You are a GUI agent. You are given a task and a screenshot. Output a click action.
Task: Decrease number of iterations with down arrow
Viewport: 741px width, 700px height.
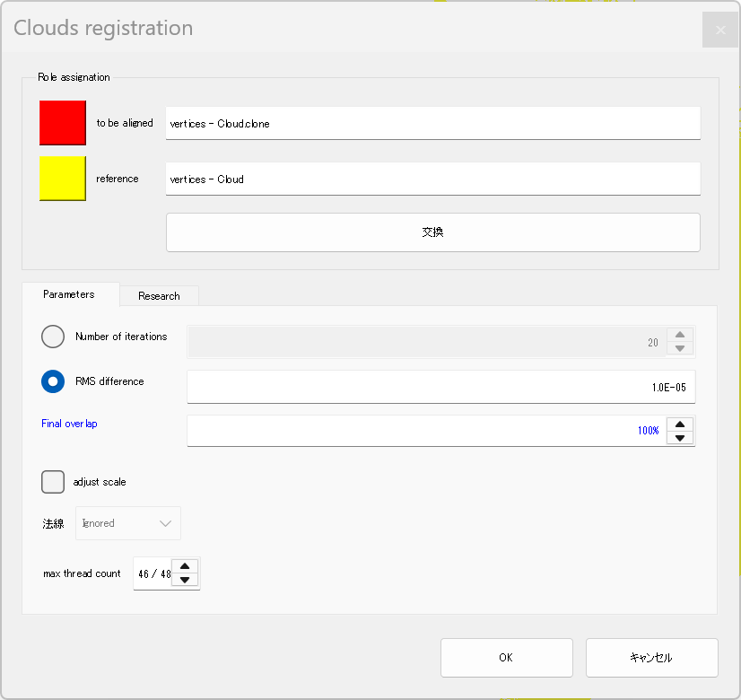(680, 348)
